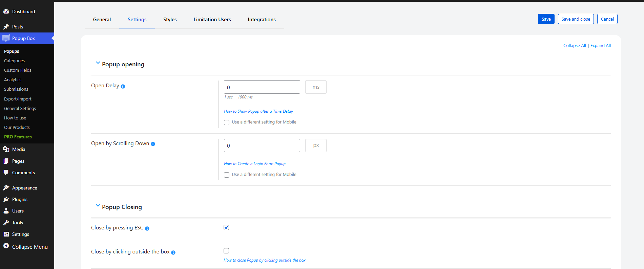Open the Limitation Users tab
Viewport: 644px width, 269px height.
point(212,20)
